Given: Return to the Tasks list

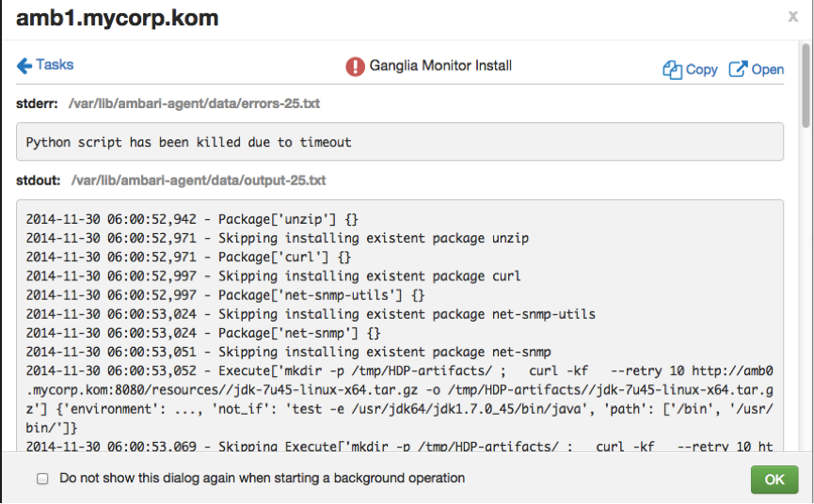Looking at the screenshot, I should [x=54, y=65].
